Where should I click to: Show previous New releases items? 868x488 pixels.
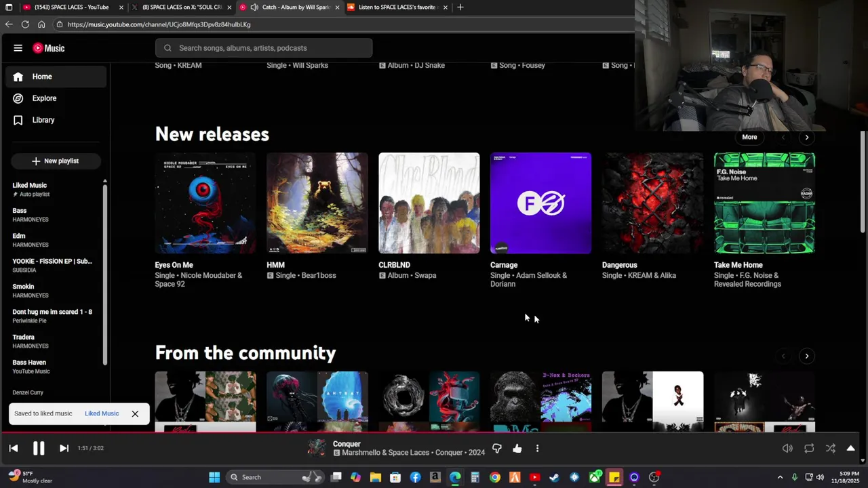783,138
